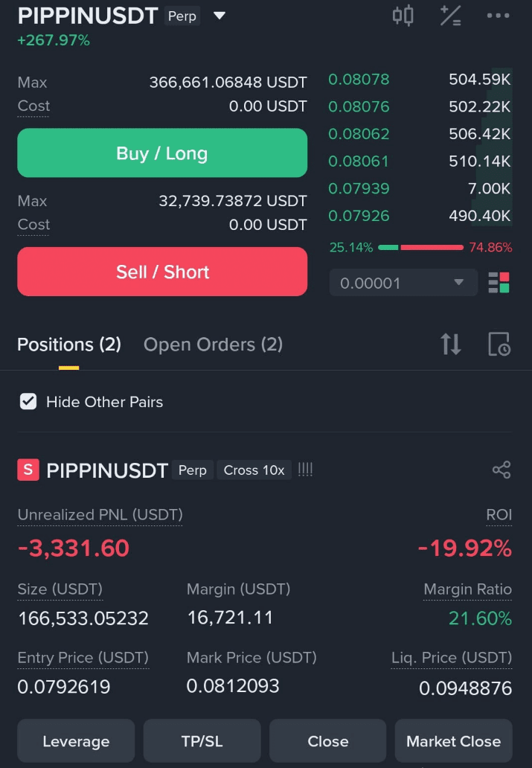Viewport: 532px width, 768px height.
Task: Change the Cross 10x margin mode
Action: pos(254,470)
